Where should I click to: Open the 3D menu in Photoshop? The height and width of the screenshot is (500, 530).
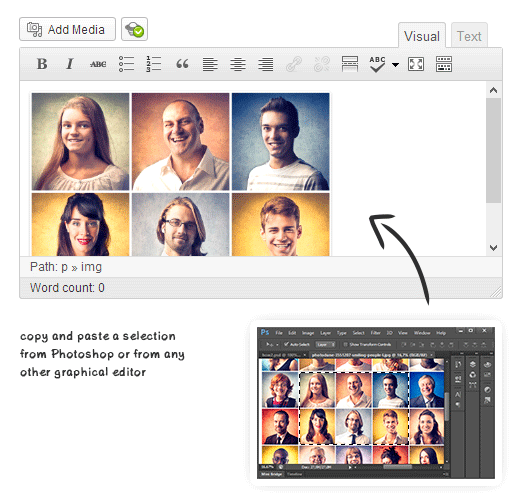click(x=389, y=333)
